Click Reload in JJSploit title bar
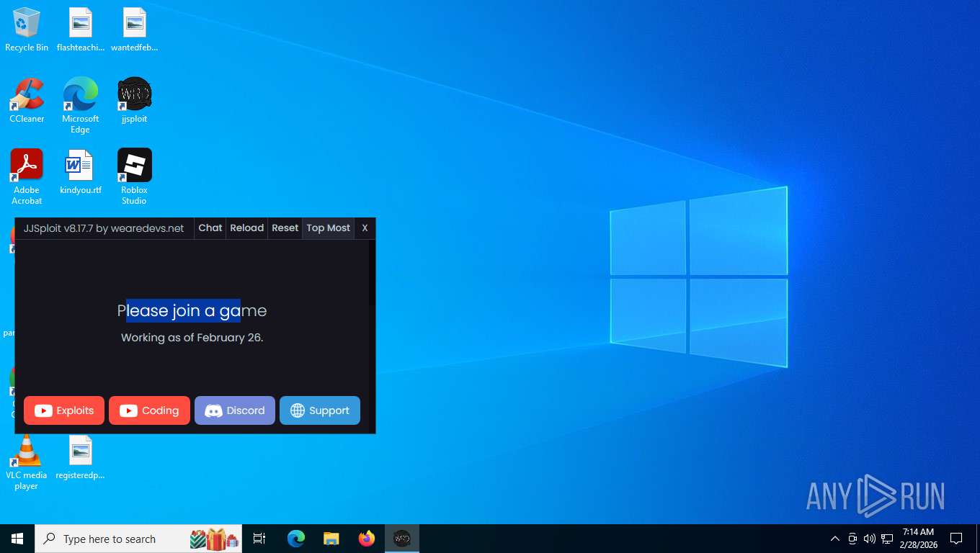980x553 pixels. pos(247,228)
